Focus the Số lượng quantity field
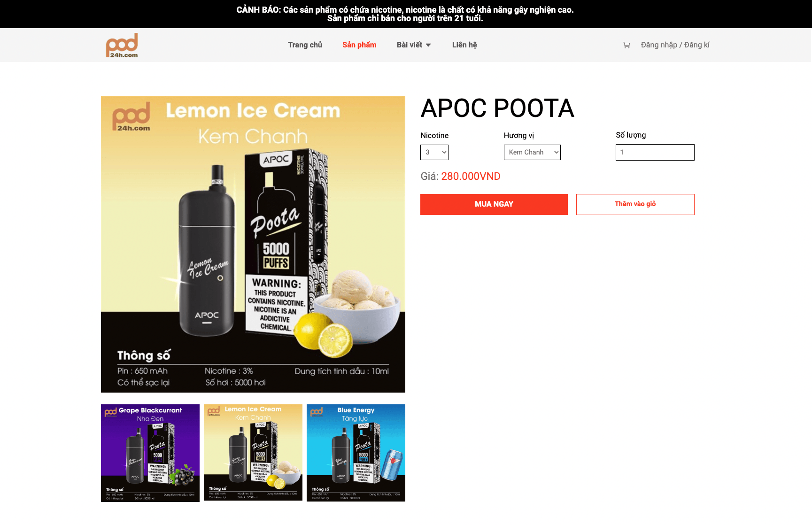 click(655, 152)
